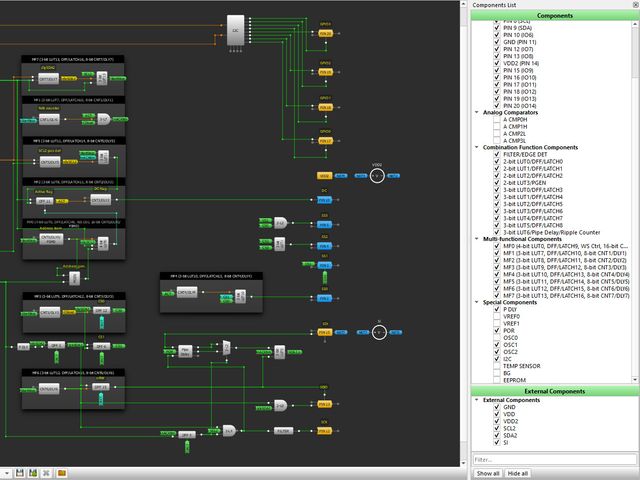Select the VDD2 voltage source circle symbol
This screenshot has width=640, height=480.
[x=377, y=176]
